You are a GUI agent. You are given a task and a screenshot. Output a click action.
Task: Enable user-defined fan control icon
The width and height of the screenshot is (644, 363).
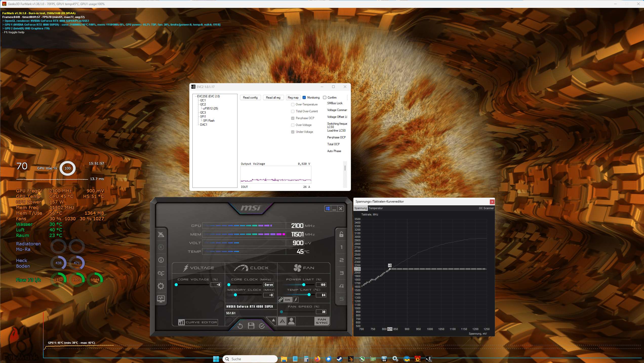(292, 321)
